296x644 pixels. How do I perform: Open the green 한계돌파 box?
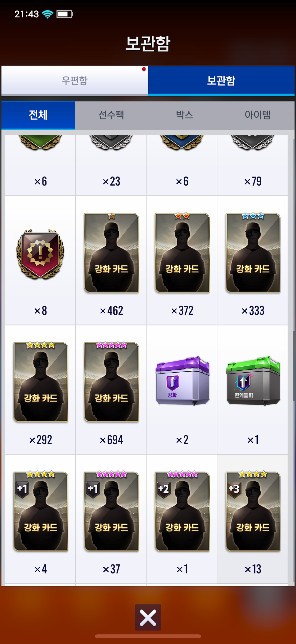253,390
